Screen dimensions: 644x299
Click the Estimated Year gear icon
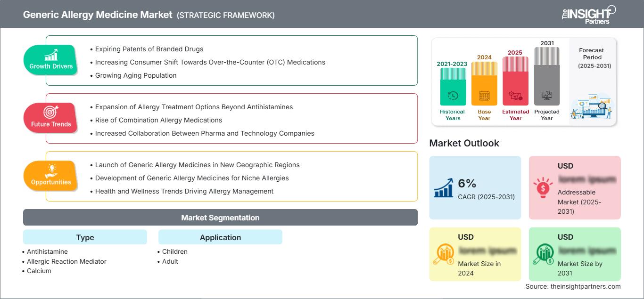click(515, 96)
